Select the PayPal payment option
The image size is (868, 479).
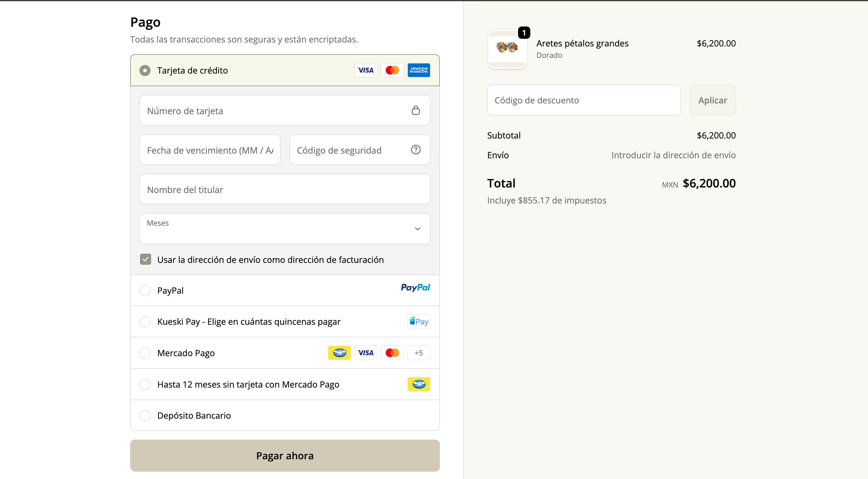pos(145,291)
